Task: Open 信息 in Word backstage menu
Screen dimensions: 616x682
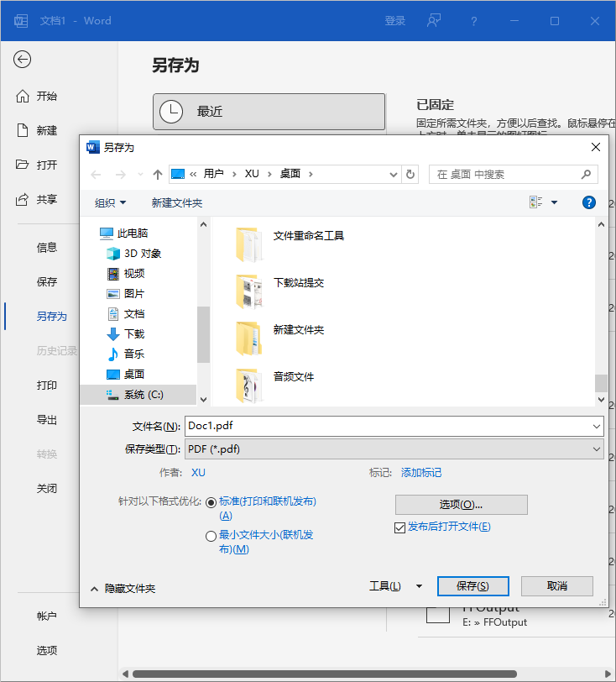Action: pos(47,248)
